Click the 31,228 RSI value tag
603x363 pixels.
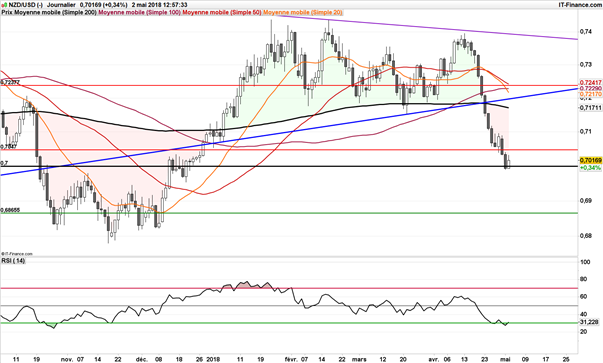tap(590, 322)
